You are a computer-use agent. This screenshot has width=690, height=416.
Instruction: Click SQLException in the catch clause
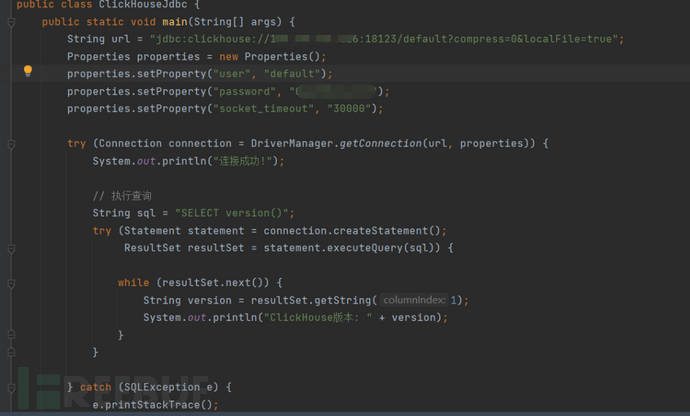click(162, 387)
